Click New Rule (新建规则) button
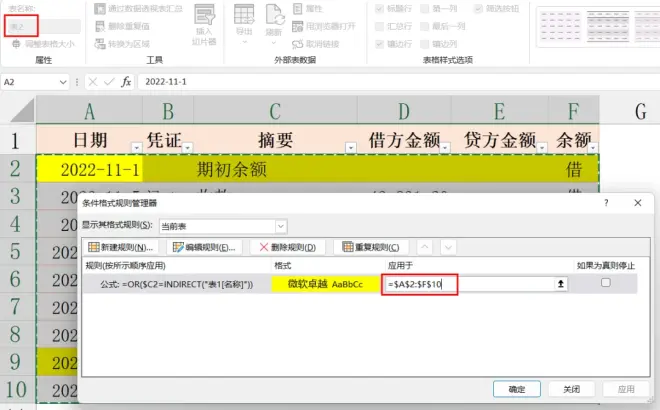Image resolution: width=660 pixels, height=410 pixels. 120,247
